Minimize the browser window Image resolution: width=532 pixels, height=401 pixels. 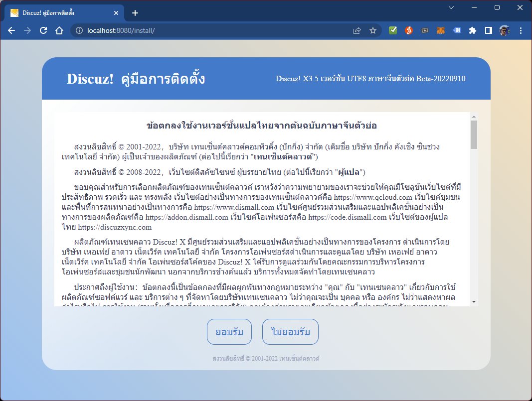(x=474, y=7)
